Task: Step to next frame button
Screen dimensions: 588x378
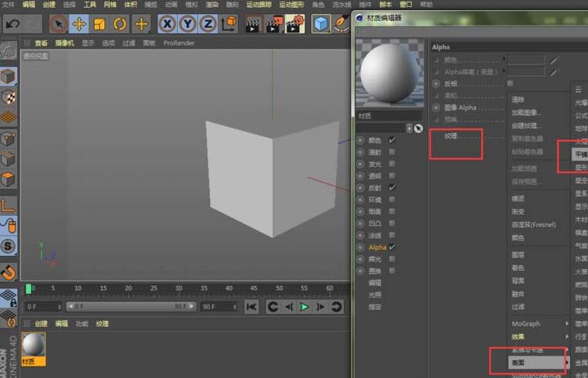Action: point(320,307)
